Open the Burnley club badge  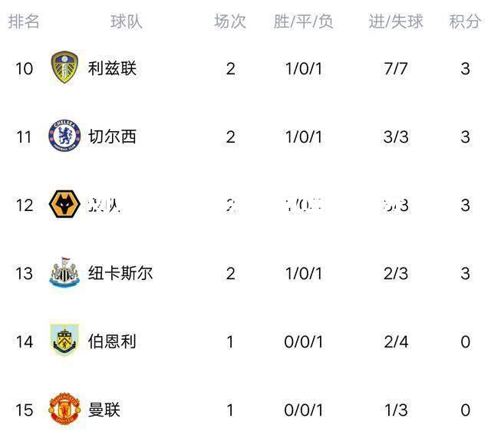64,341
